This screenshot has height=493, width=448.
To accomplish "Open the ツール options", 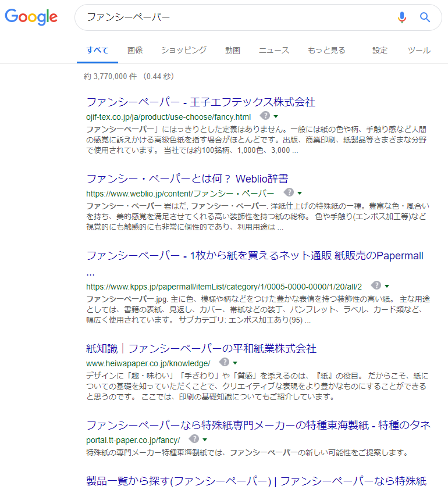I will coord(419,51).
